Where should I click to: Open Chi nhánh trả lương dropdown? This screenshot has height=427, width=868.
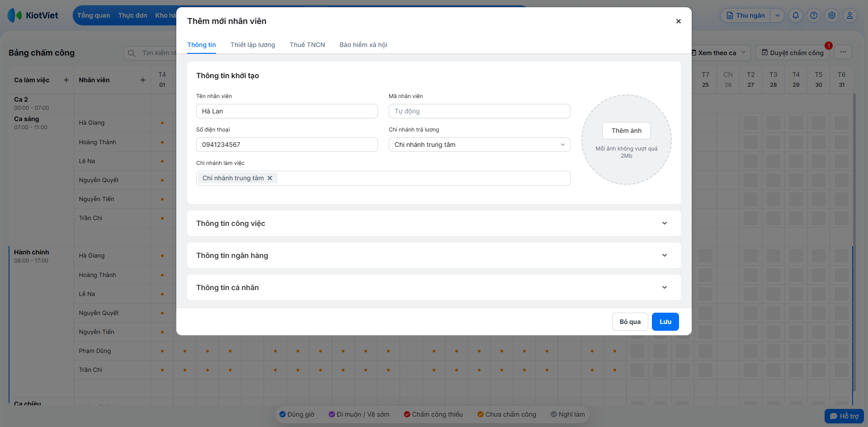480,145
